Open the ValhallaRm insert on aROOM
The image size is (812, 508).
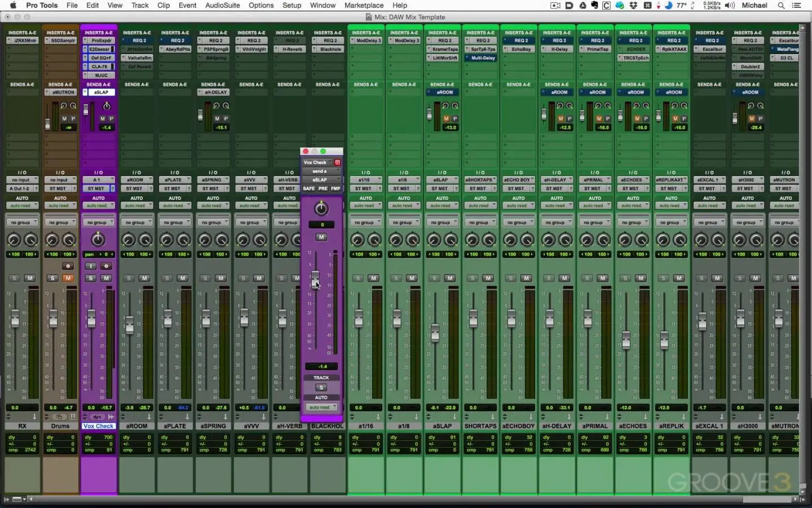point(139,58)
